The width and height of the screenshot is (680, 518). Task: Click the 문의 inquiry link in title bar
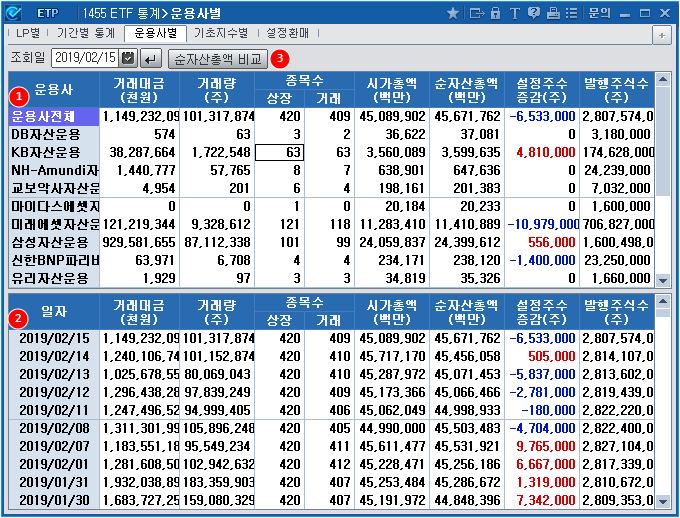(599, 13)
